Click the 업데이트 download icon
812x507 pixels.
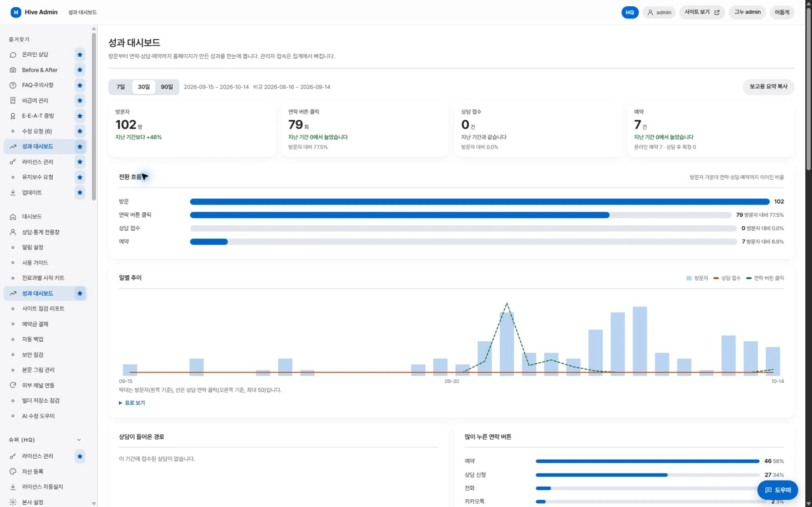point(13,192)
